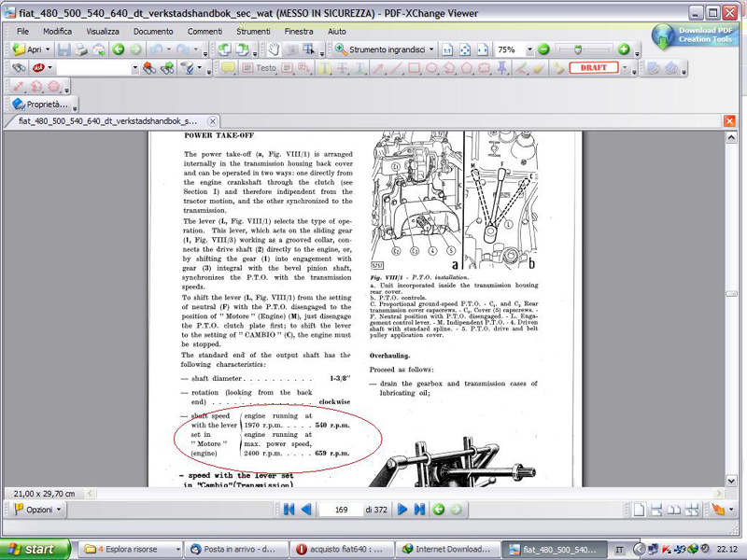
Task: Toggle the Fit Width view button
Action: pos(481,49)
